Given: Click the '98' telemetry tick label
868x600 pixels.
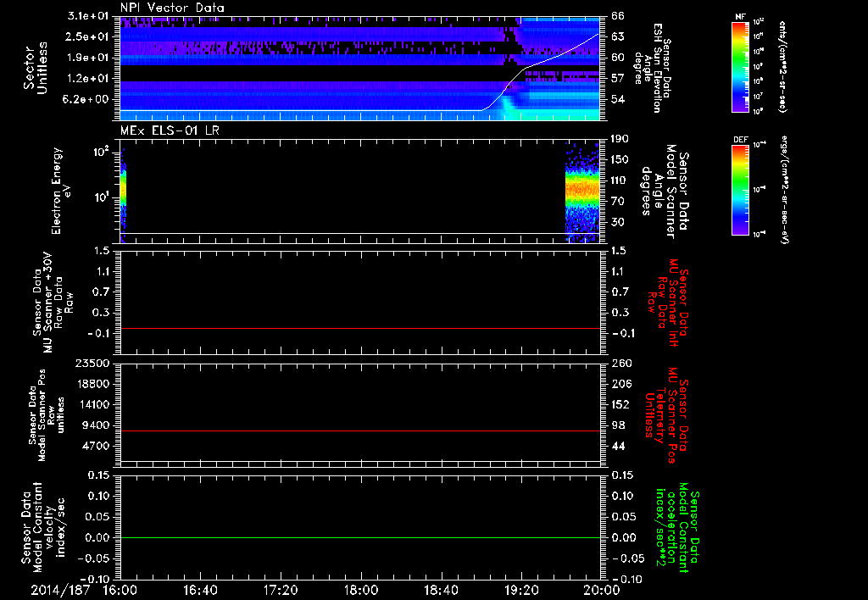Looking at the screenshot, I should pyautogui.click(x=618, y=425).
